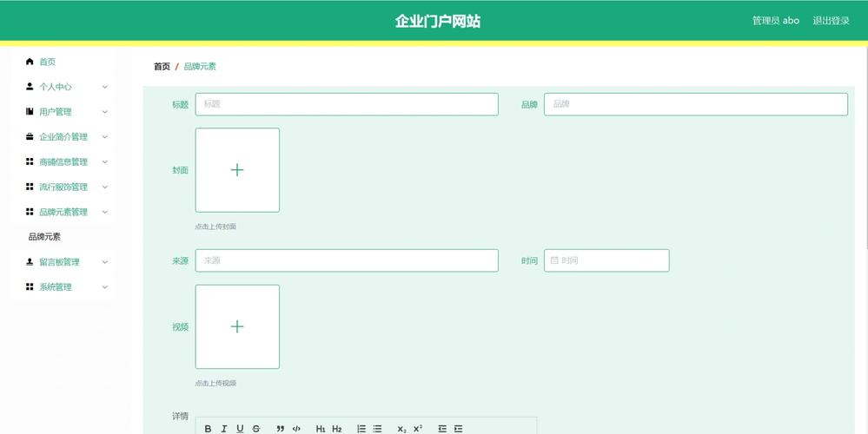The height and width of the screenshot is (434, 868).
Task: Toggle underline formatting in the editor
Action: [x=240, y=429]
